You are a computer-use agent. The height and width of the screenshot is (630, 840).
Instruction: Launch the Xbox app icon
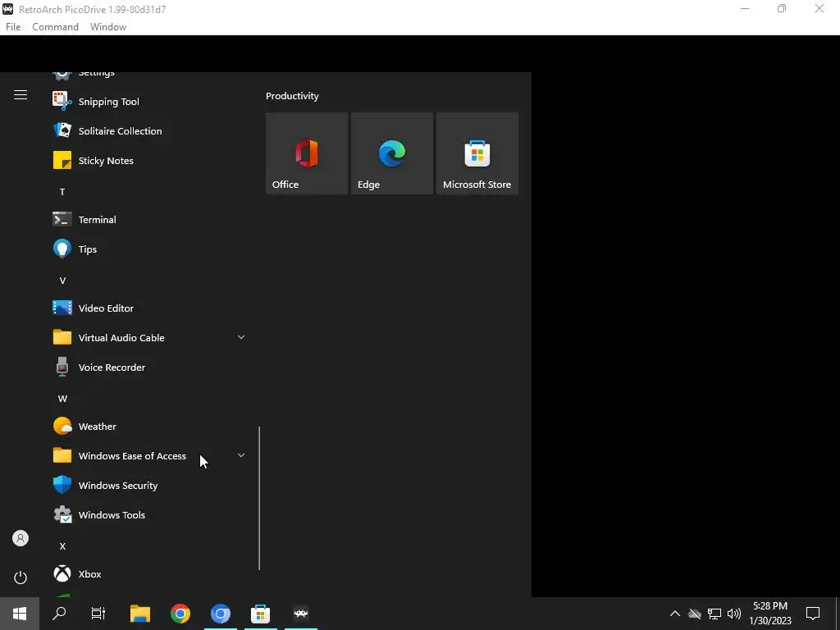62,573
